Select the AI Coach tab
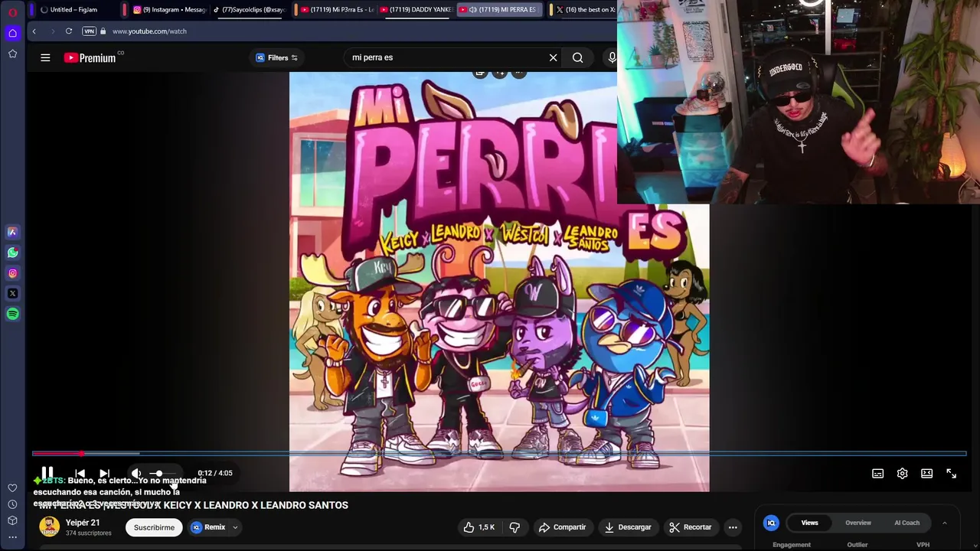 [907, 523]
